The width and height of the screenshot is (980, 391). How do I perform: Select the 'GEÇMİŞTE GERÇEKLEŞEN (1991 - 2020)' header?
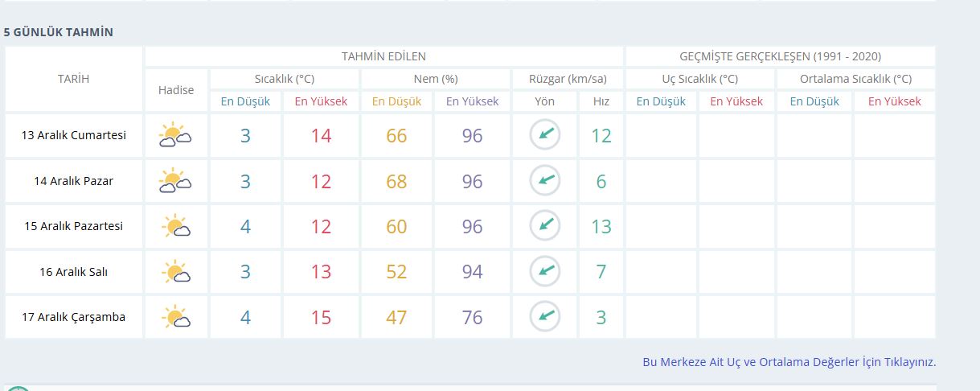tap(780, 56)
